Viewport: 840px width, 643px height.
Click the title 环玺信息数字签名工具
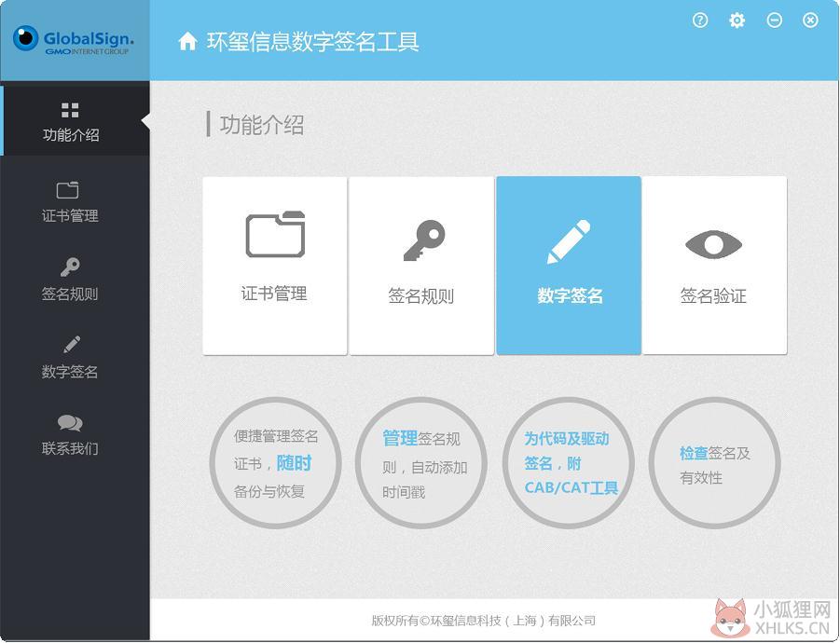[x=313, y=42]
